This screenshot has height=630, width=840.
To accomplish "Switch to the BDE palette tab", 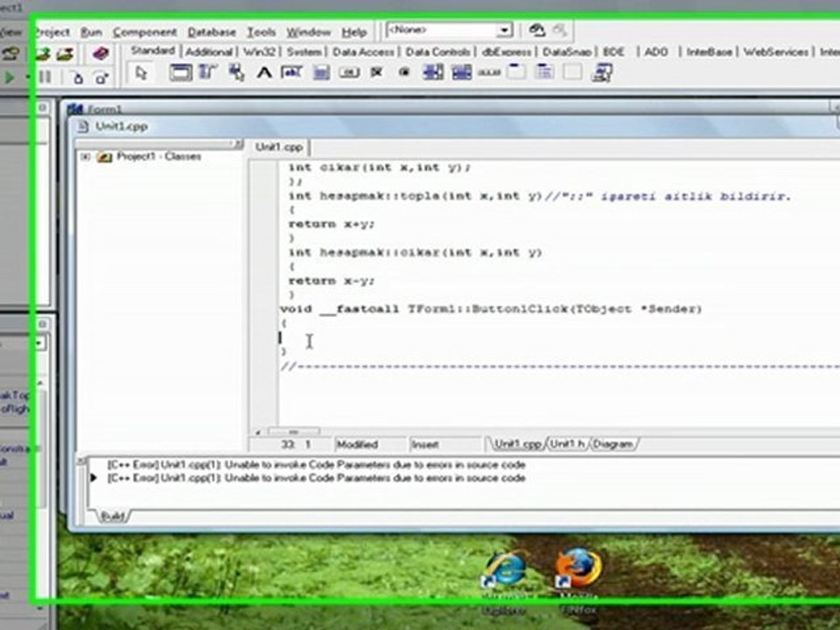I will [x=614, y=52].
